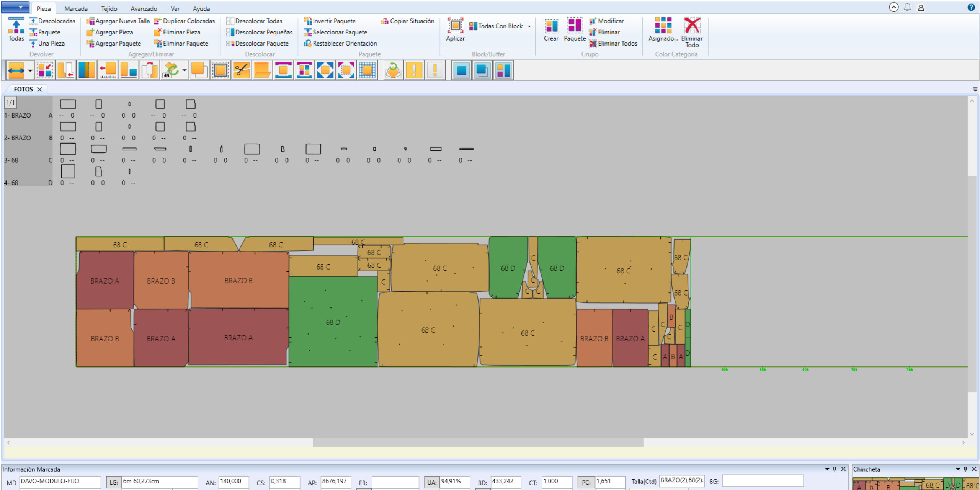The height and width of the screenshot is (490, 980).
Task: Click the notifications bell icon
Action: [907, 7]
